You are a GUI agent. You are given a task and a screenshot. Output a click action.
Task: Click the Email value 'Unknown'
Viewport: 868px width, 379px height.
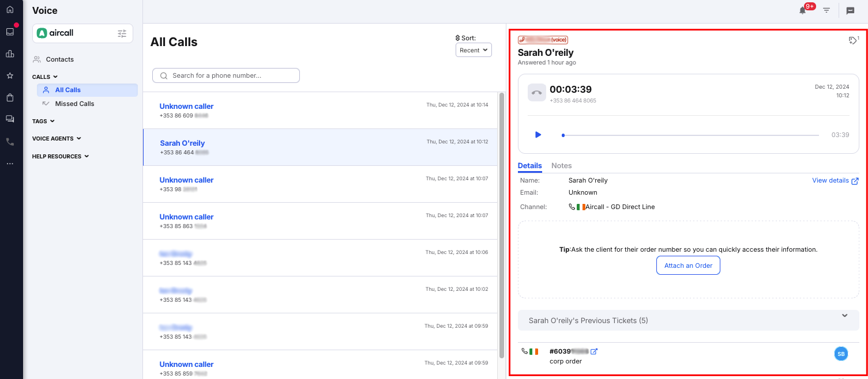(583, 192)
